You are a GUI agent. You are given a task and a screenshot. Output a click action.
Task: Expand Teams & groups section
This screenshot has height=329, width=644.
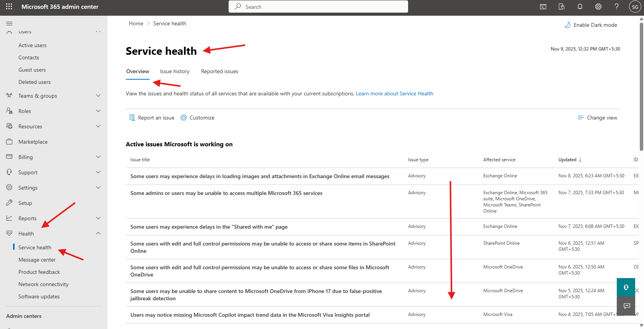pos(98,95)
